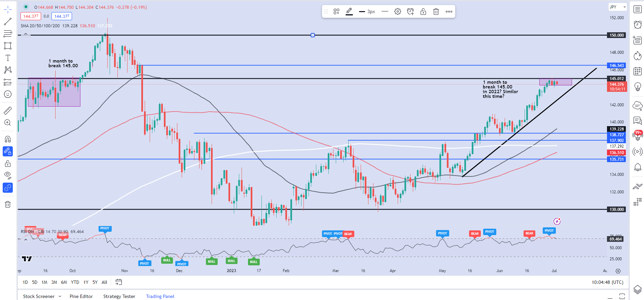This screenshot has width=644, height=300.
Task: Collapse the SMA indicator legend
Action: point(26,34)
